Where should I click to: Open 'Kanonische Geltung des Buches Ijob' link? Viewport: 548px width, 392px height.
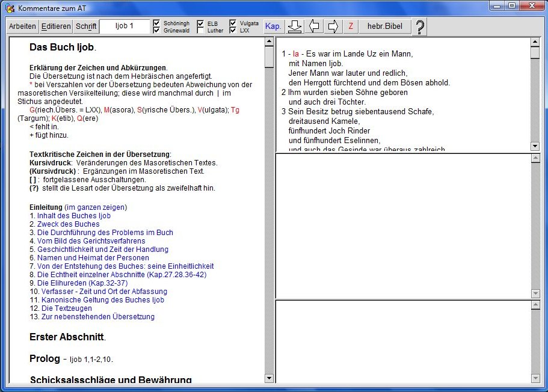click(103, 300)
